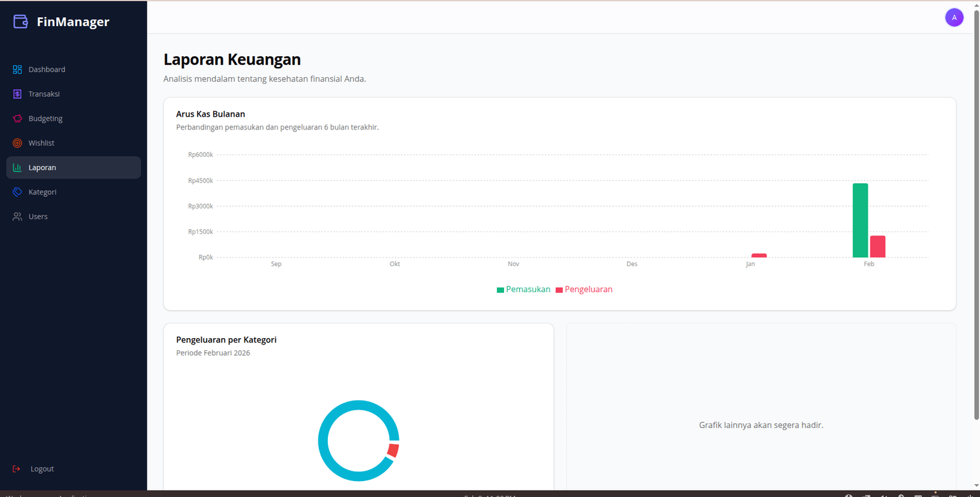Screen dimensions: 980x497
Task: Toggle the Pengeluaran series in the legend
Action: tap(584, 289)
